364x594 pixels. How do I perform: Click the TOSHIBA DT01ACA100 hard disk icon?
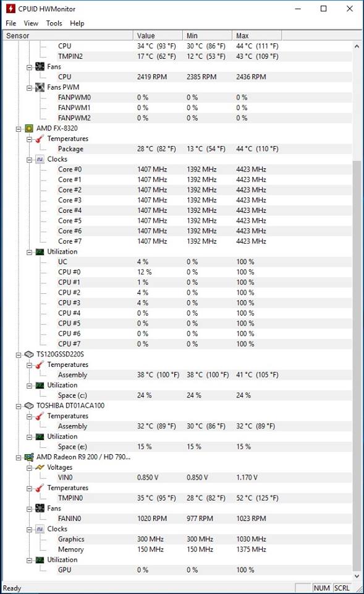point(29,405)
